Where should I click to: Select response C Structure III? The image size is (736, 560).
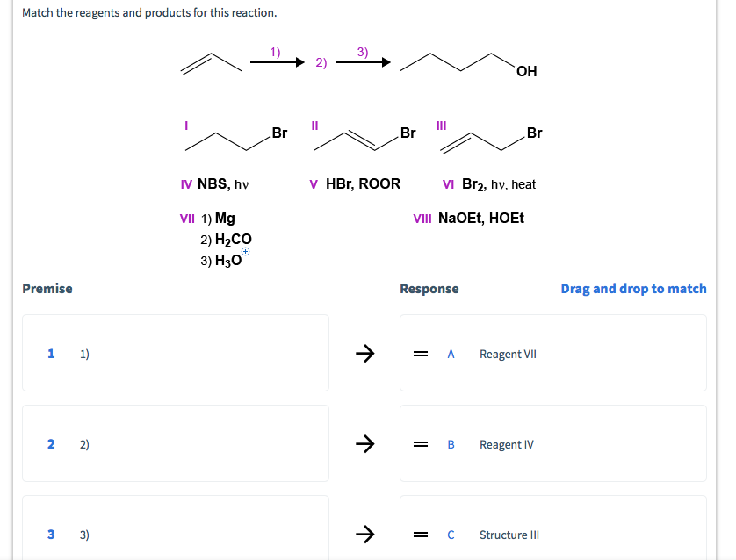(x=553, y=528)
